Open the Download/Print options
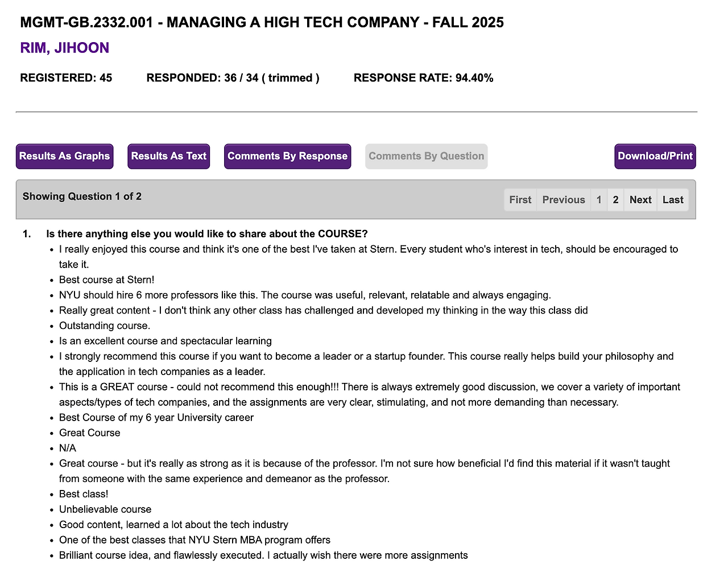Screen dimensions: 728x585 coord(655,156)
